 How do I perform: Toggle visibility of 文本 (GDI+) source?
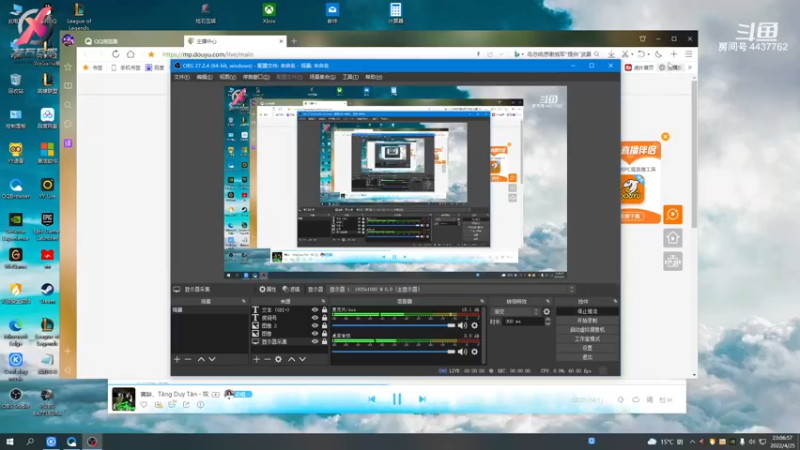(x=315, y=310)
